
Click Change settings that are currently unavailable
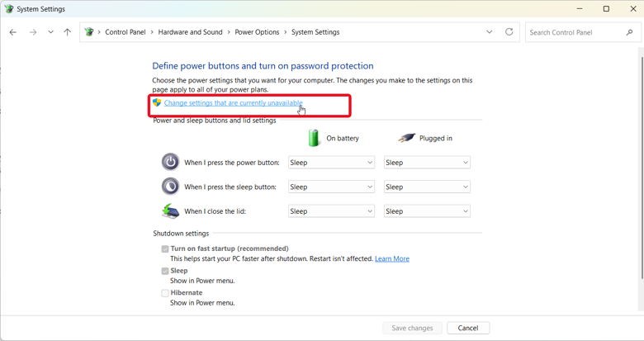234,102
